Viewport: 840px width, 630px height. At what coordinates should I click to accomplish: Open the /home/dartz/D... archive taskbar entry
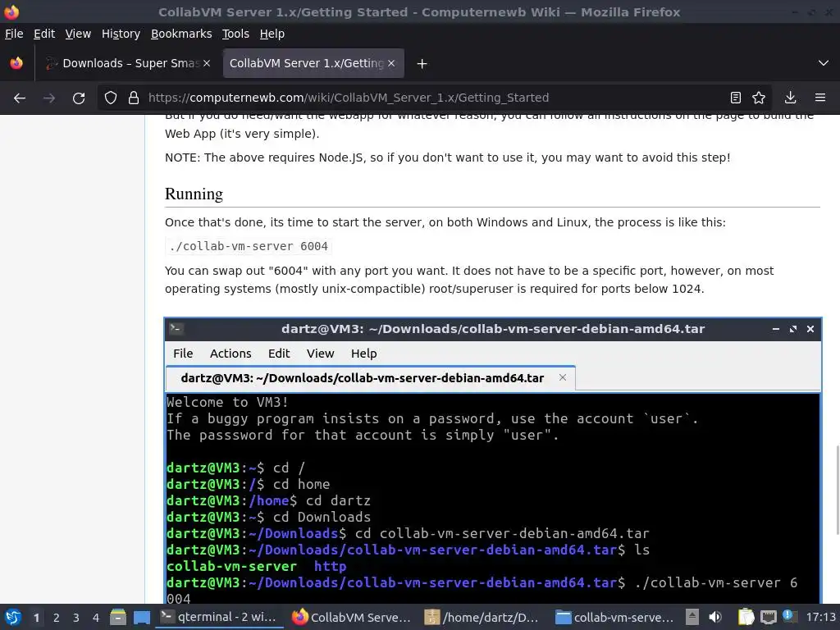tap(483, 617)
